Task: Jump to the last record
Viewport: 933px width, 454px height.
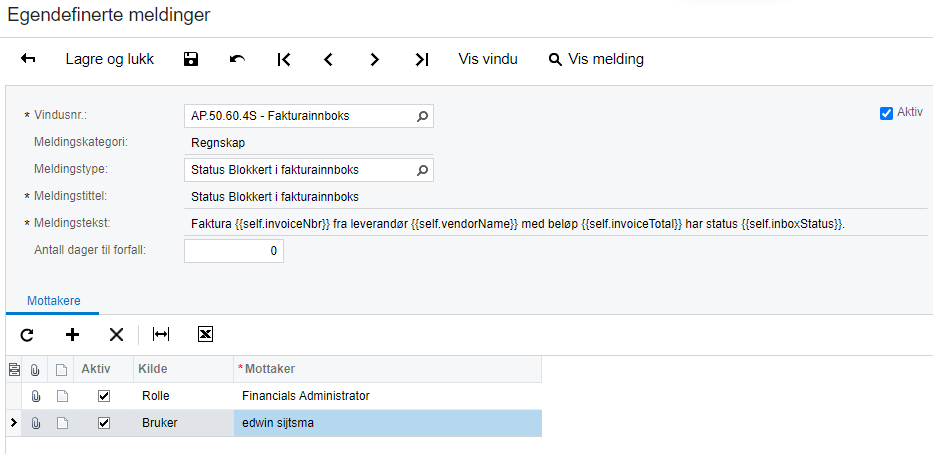Action: [x=421, y=60]
